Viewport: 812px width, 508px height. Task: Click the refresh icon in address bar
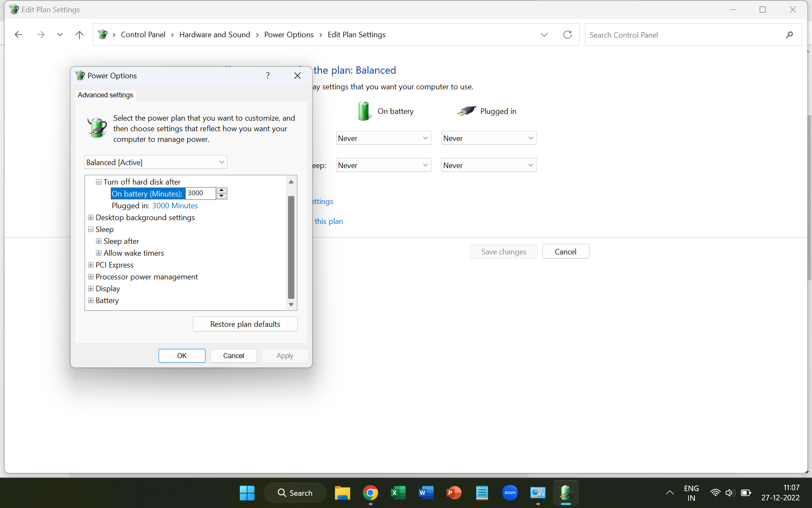567,35
